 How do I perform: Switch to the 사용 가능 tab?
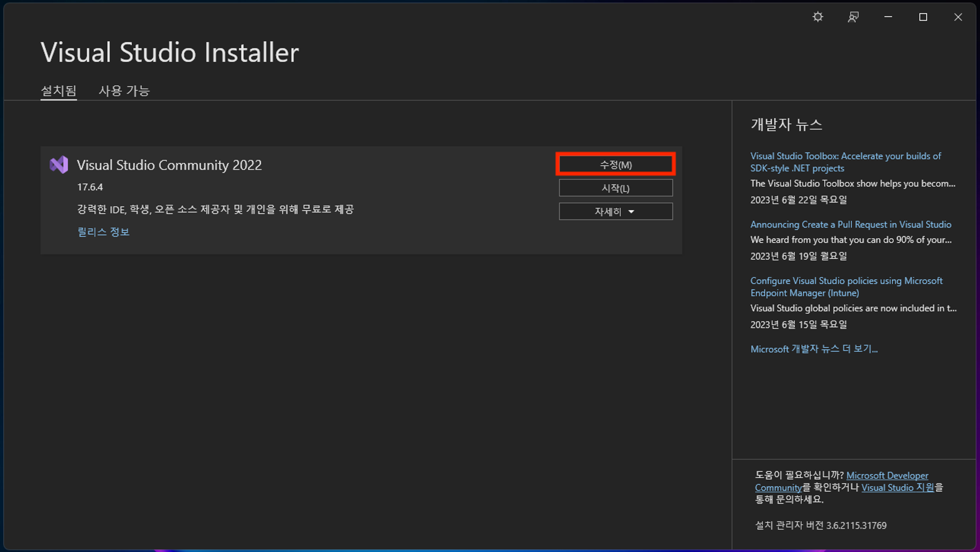point(124,91)
